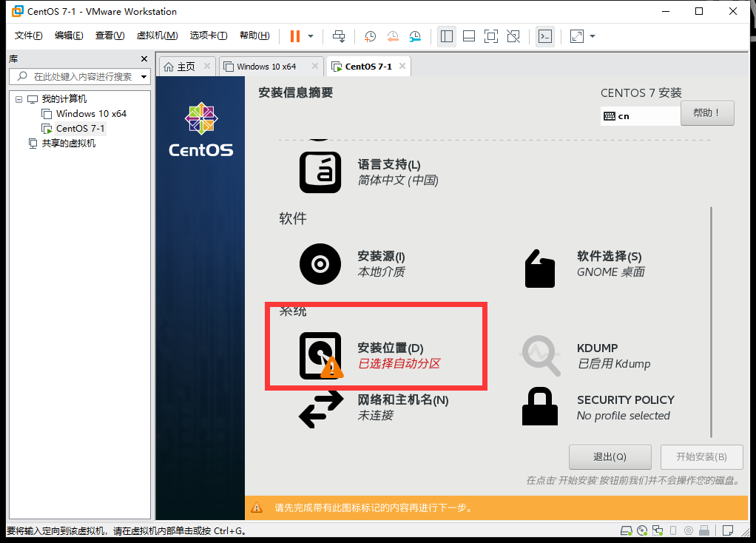The width and height of the screenshot is (756, 543).
Task: Click the CD/DVD status bar icon
Action: [642, 530]
